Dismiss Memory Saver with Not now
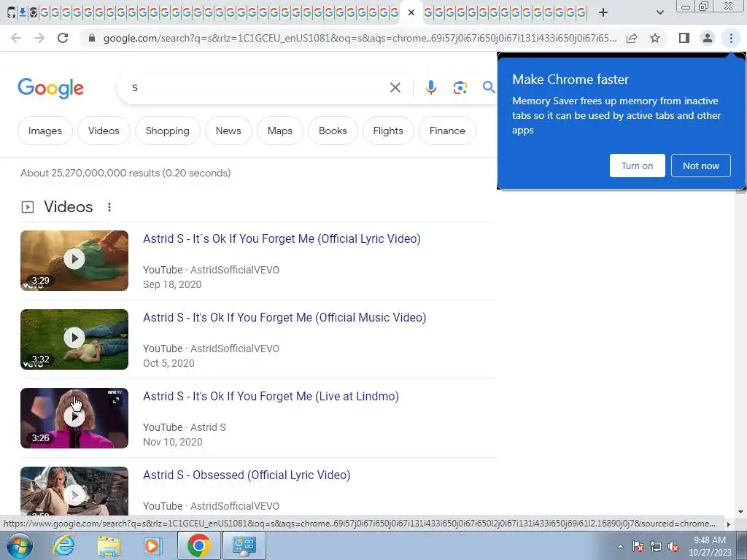 (x=701, y=166)
